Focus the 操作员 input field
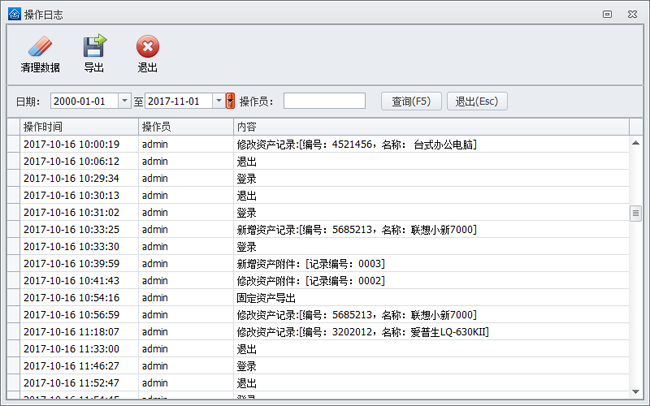Image resolution: width=650 pixels, height=406 pixels. coord(324,101)
